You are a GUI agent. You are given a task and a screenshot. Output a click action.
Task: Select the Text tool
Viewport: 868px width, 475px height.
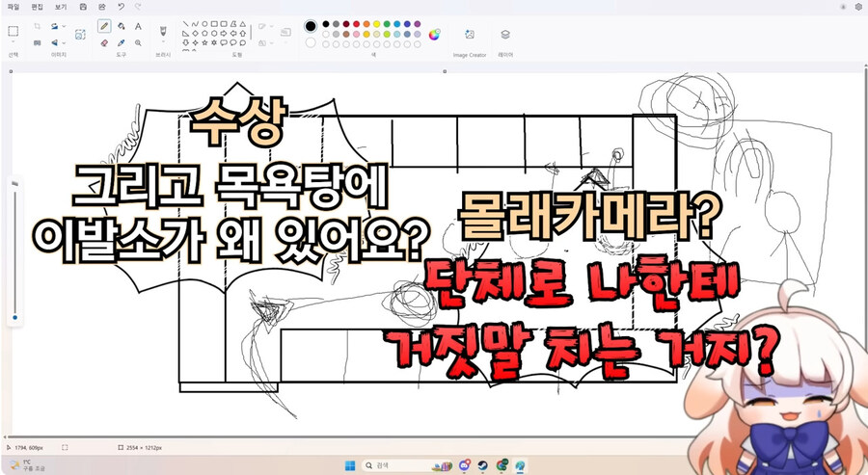coord(138,26)
